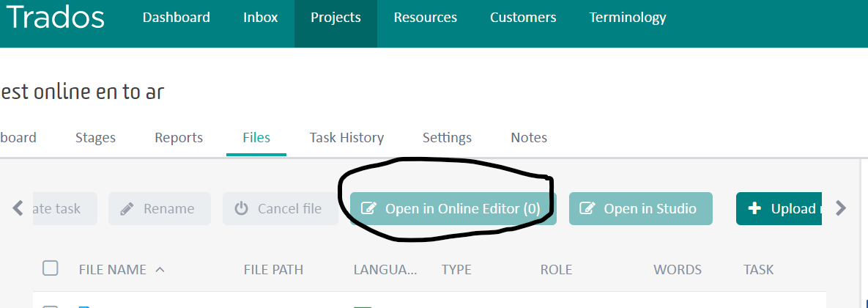The width and height of the screenshot is (868, 308).
Task: Open the Terminology section
Action: [628, 18]
